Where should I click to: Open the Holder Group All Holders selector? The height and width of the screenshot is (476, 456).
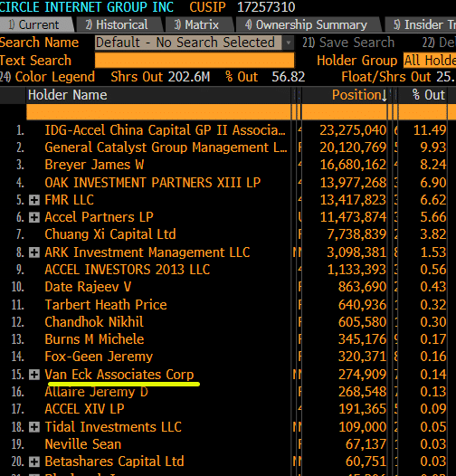click(x=429, y=60)
